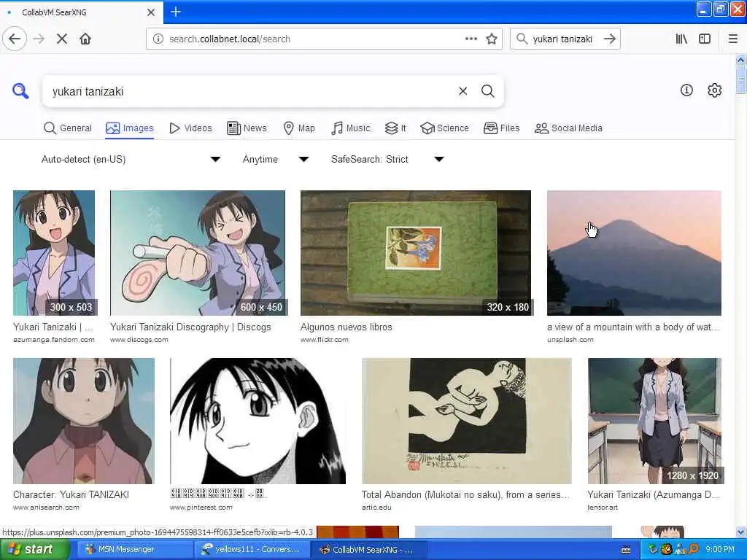Image resolution: width=747 pixels, height=560 pixels.
Task: Switch to Social Media category
Action: click(568, 128)
